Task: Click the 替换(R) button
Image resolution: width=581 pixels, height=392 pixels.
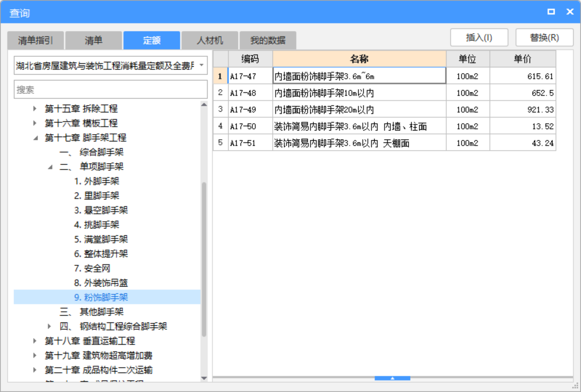Action: [545, 38]
